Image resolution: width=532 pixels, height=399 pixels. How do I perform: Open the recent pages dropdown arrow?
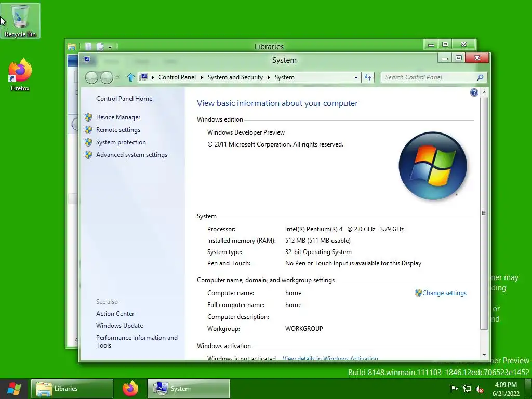point(117,78)
